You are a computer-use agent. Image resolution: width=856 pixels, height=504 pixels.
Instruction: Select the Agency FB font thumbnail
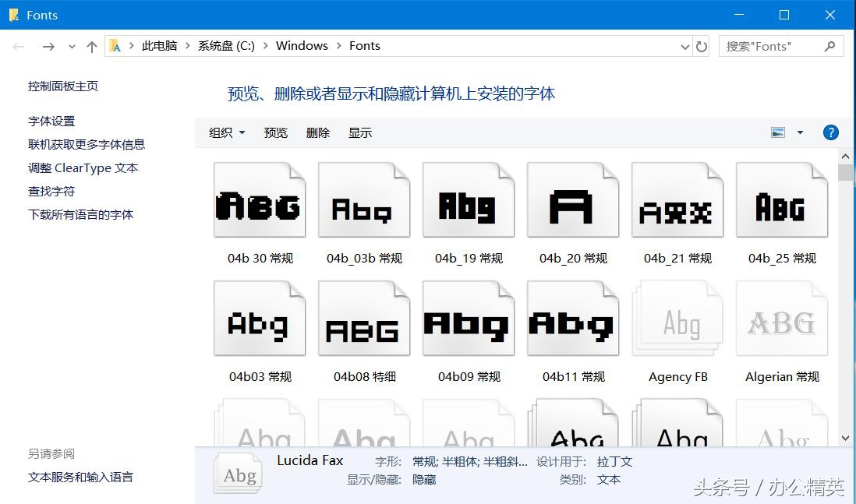[677, 318]
